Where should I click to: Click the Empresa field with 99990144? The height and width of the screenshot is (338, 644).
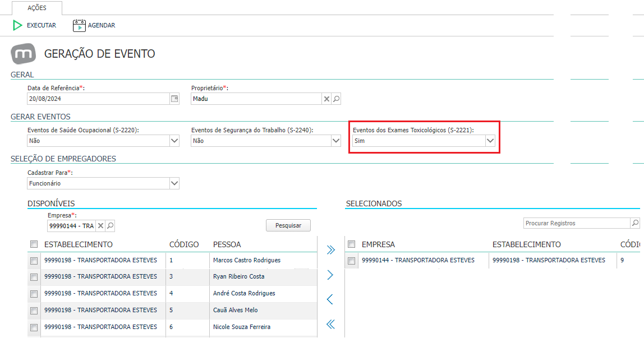(71, 225)
